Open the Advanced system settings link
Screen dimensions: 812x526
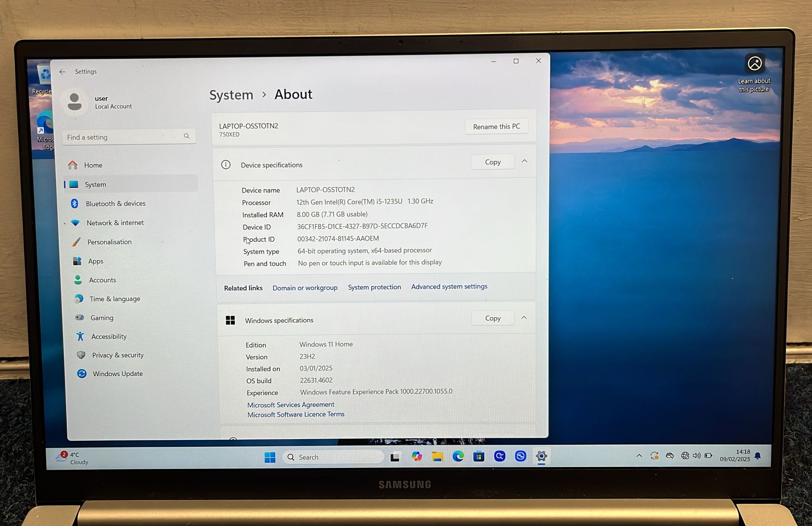[449, 286]
